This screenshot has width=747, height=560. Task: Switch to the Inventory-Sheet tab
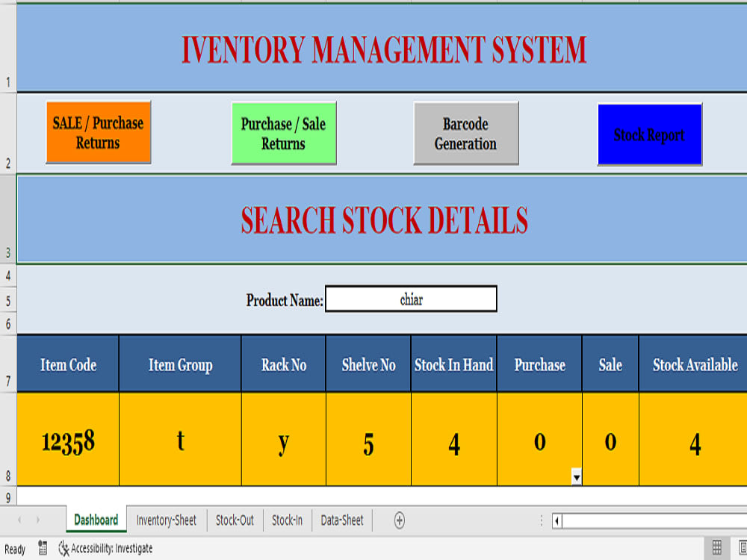[x=165, y=520]
